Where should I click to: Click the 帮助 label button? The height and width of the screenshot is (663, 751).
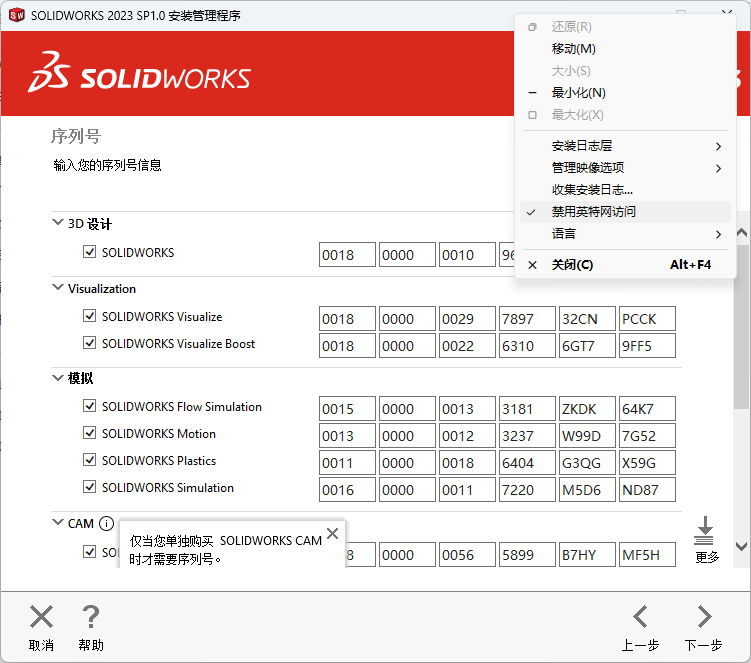pyautogui.click(x=91, y=645)
